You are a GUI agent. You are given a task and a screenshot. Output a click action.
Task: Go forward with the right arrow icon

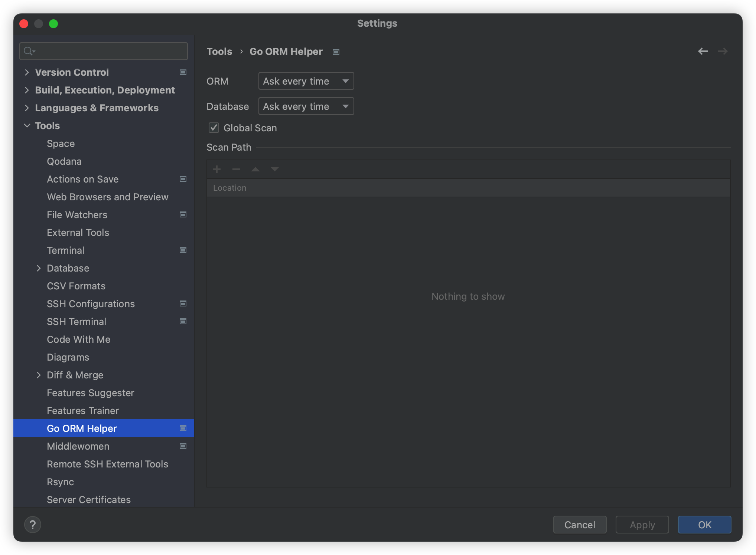[723, 51]
